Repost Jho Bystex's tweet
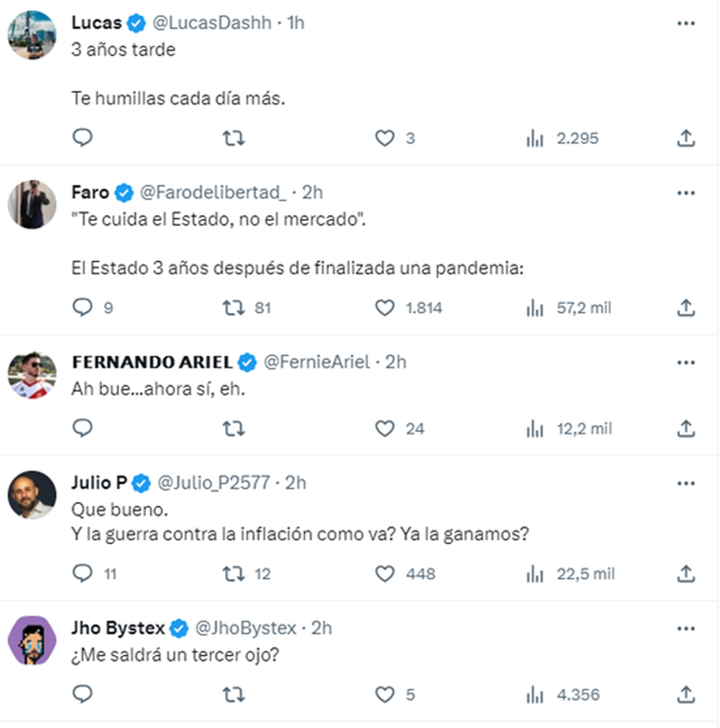The width and height of the screenshot is (720, 728). pyautogui.click(x=233, y=694)
